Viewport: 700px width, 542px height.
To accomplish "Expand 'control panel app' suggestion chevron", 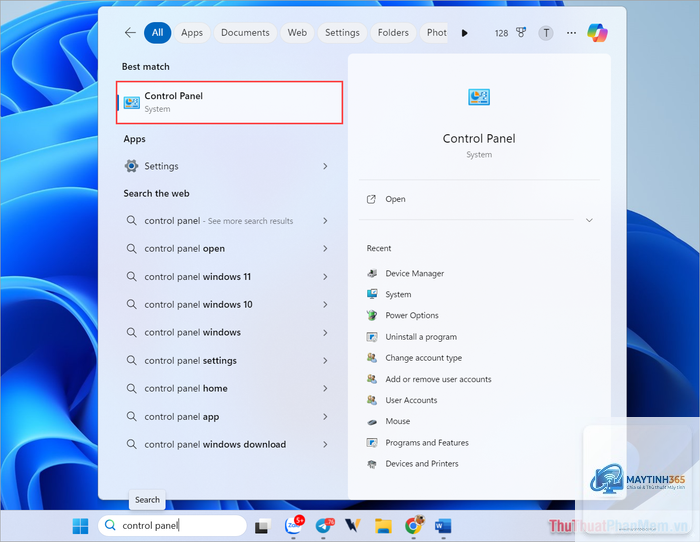I will [x=325, y=417].
